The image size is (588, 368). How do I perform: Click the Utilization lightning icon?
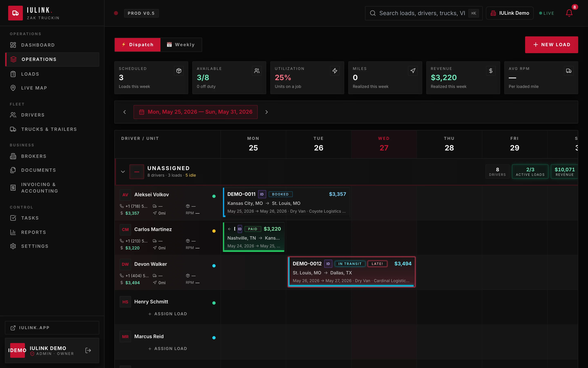[335, 71]
